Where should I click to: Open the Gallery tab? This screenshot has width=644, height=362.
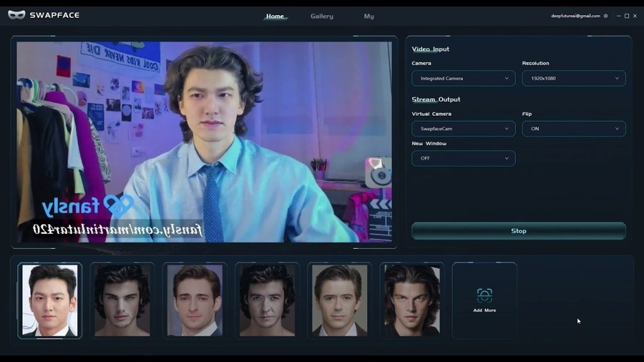pos(322,16)
